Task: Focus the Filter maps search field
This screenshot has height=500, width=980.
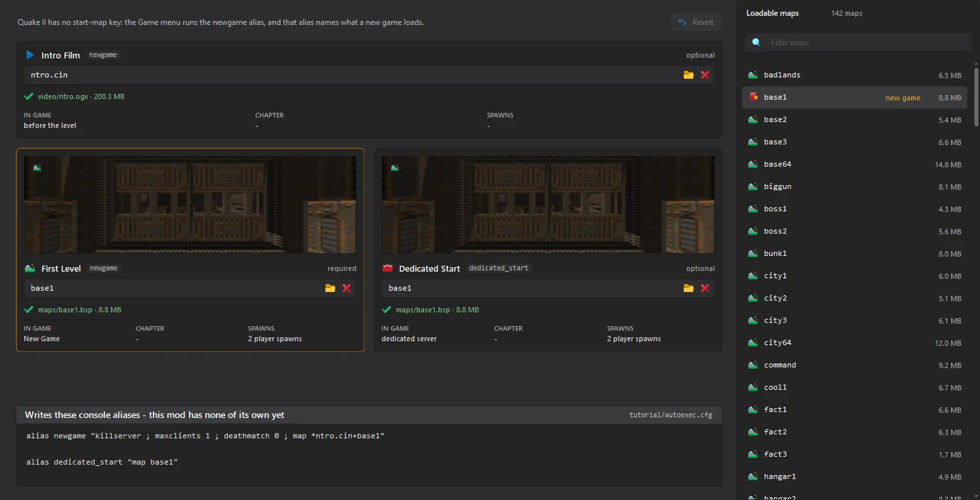Action: tap(858, 43)
